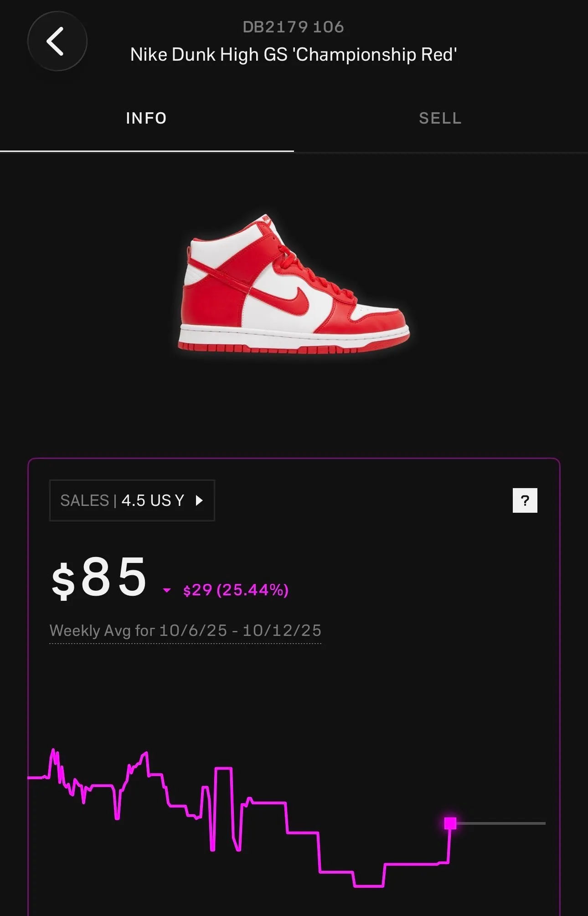This screenshot has height=916, width=588.
Task: Click the gray projection line after the marker
Action: (500, 823)
